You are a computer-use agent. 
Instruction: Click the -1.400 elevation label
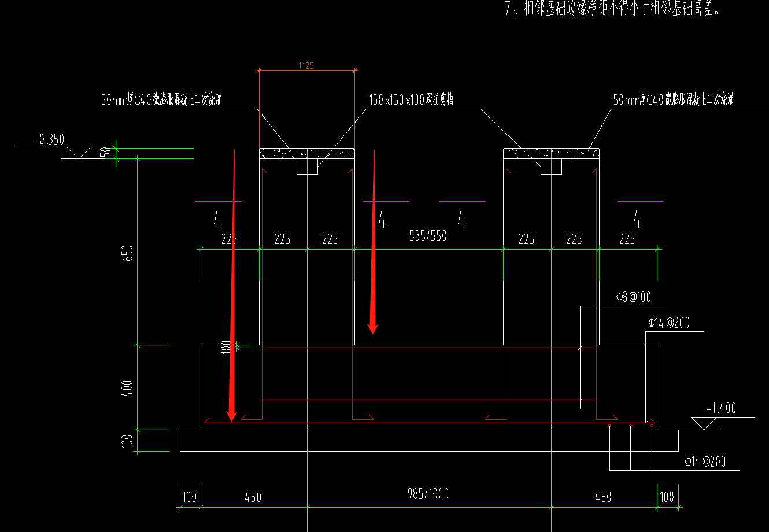(x=721, y=408)
